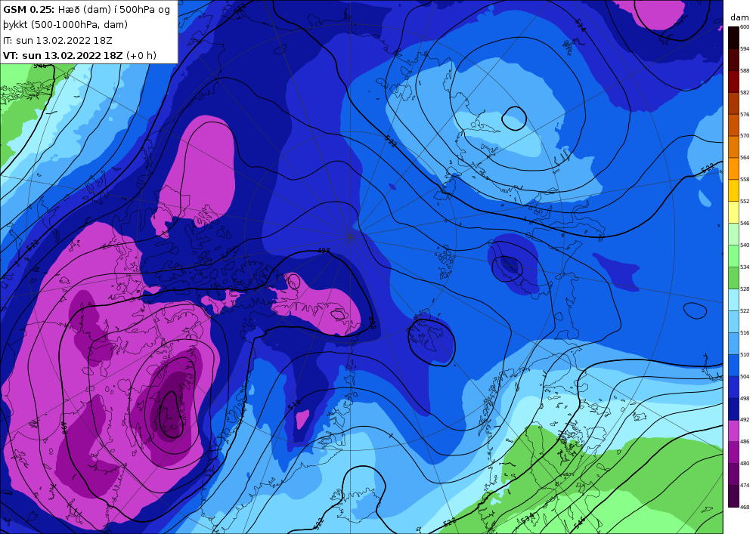Click the colorbar tick label "504"
This screenshot has width=756, height=534.
[x=745, y=377]
